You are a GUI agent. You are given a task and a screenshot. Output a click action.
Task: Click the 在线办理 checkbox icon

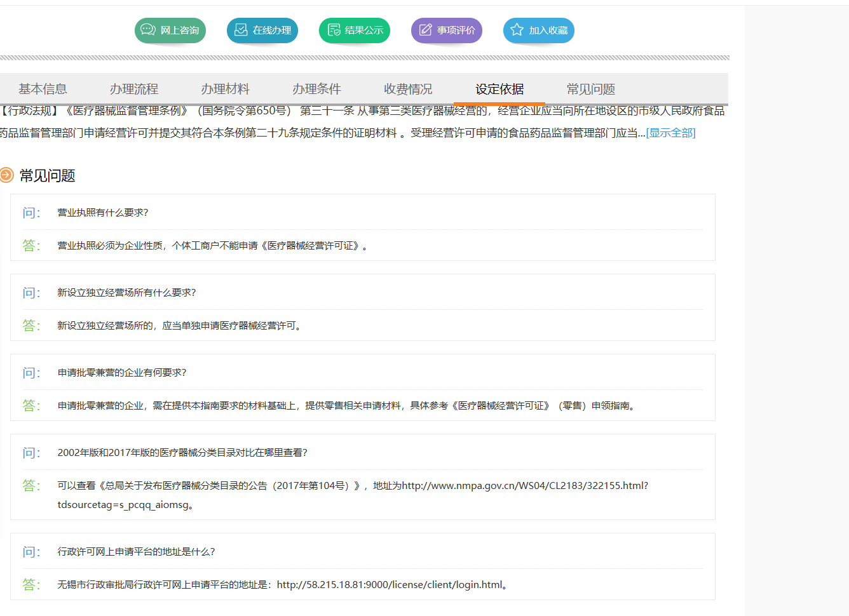point(241,30)
